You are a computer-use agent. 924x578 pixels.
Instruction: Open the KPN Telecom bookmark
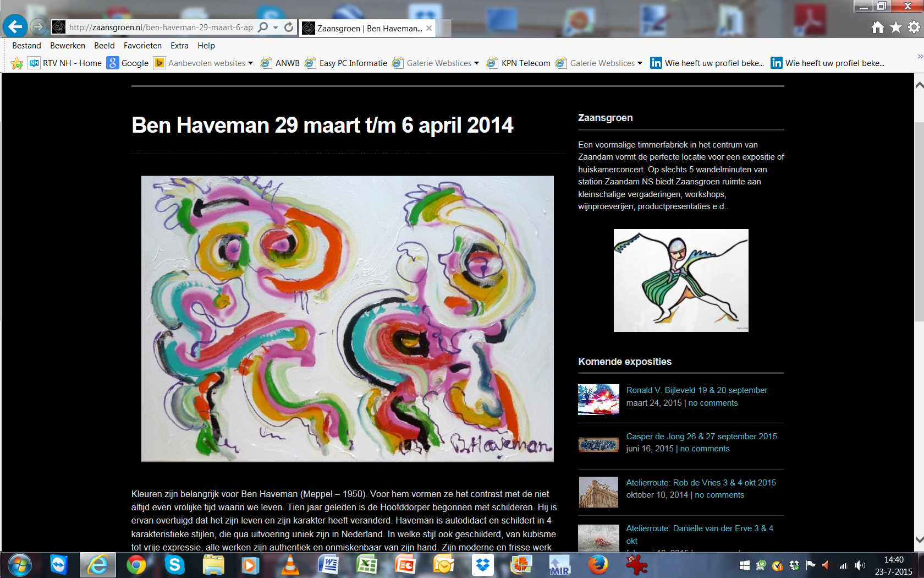(x=519, y=63)
